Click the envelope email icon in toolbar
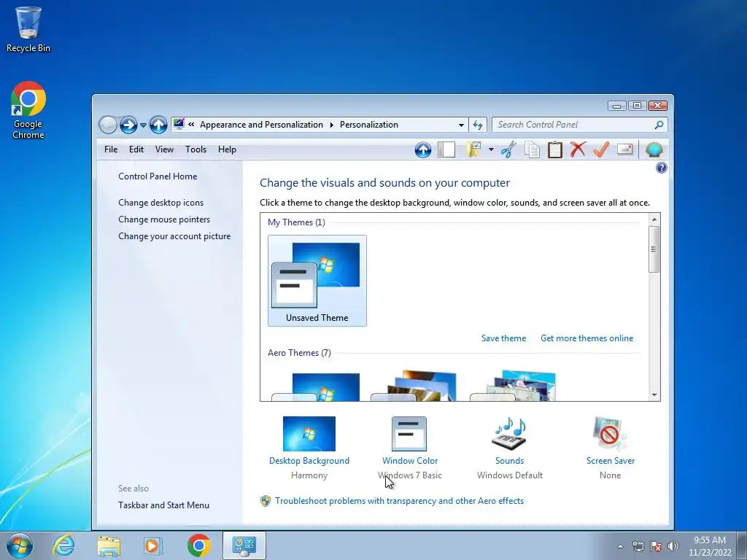Image resolution: width=747 pixels, height=560 pixels. 624,149
